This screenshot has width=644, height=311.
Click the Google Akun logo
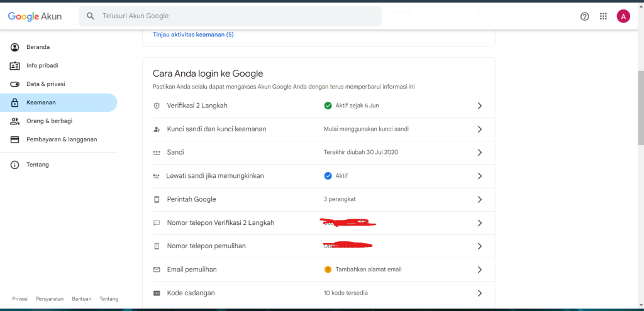click(35, 16)
